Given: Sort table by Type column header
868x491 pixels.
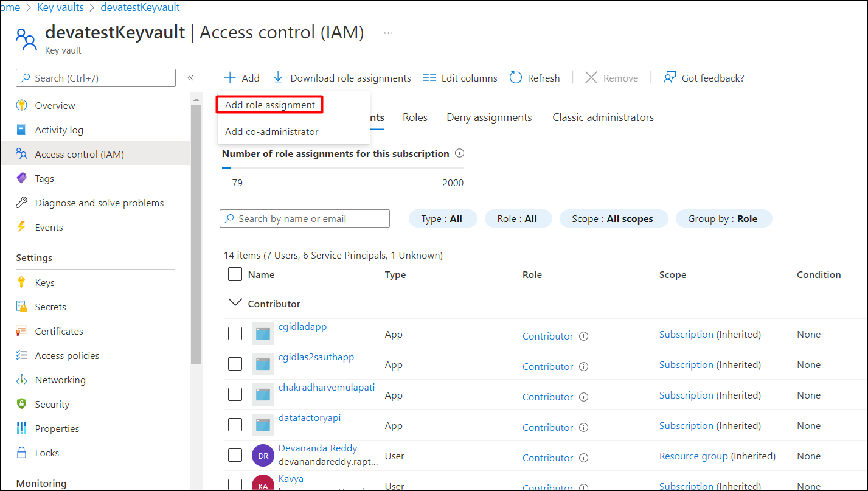Looking at the screenshot, I should pyautogui.click(x=395, y=274).
